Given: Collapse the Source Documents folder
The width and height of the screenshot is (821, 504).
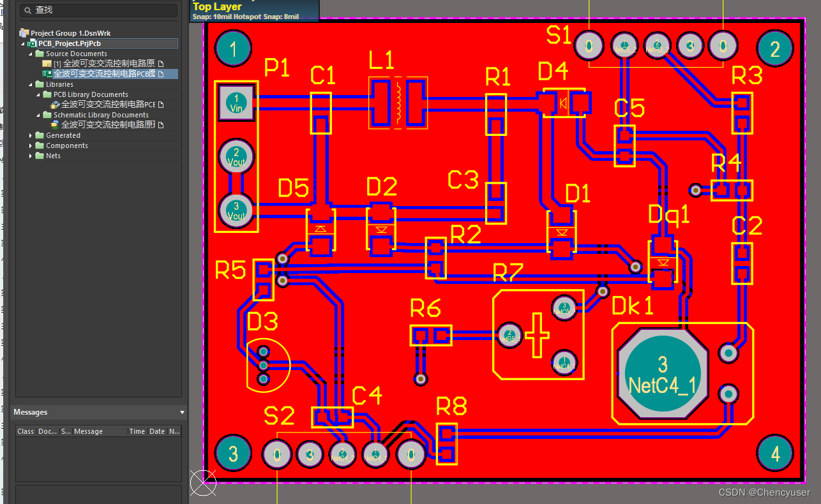Looking at the screenshot, I should point(30,54).
